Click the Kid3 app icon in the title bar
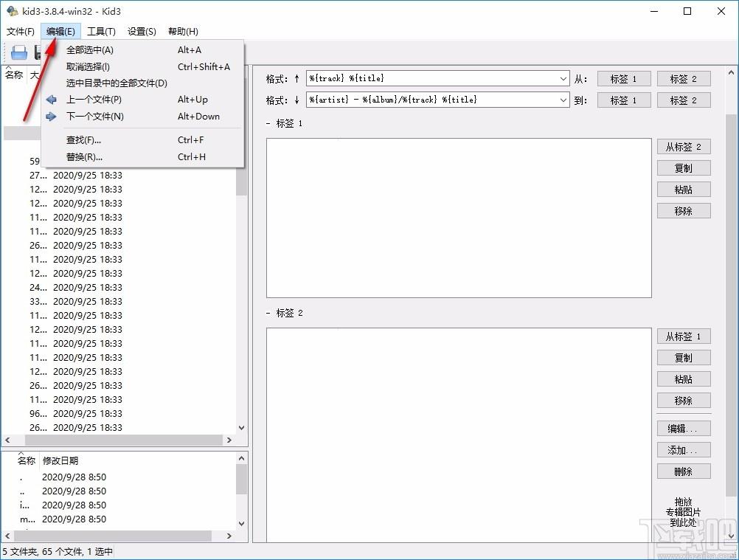Screen dimensions: 739x560 click(x=13, y=11)
